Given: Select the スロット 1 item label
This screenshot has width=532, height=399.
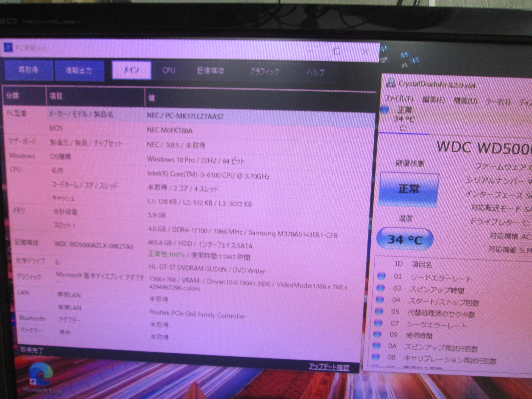Looking at the screenshot, I should [x=65, y=226].
